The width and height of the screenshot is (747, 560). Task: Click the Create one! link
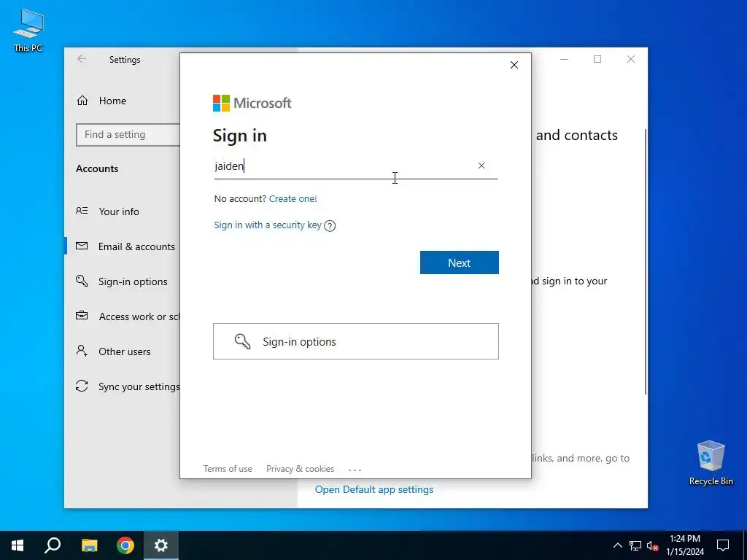(x=293, y=198)
